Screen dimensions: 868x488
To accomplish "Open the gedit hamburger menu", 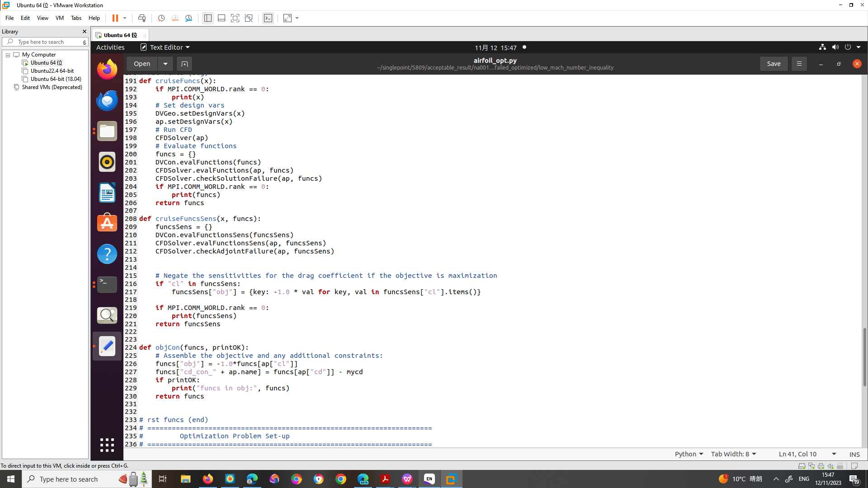I will pyautogui.click(x=799, y=63).
